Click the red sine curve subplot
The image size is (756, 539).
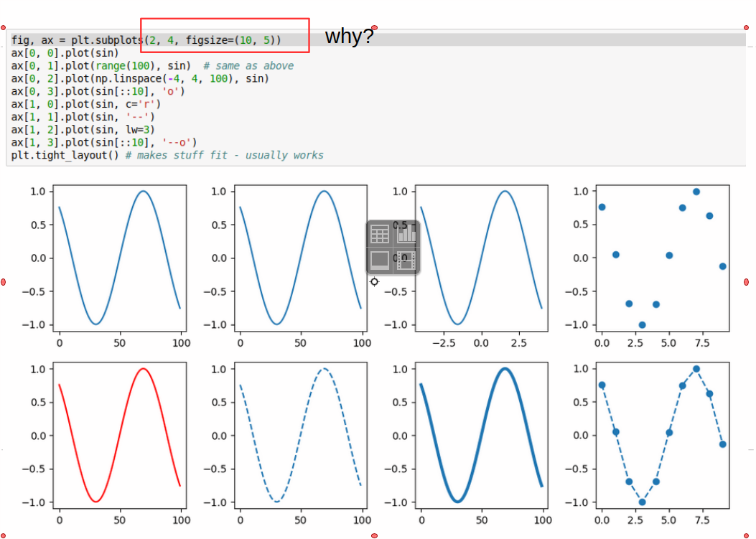[120, 436]
